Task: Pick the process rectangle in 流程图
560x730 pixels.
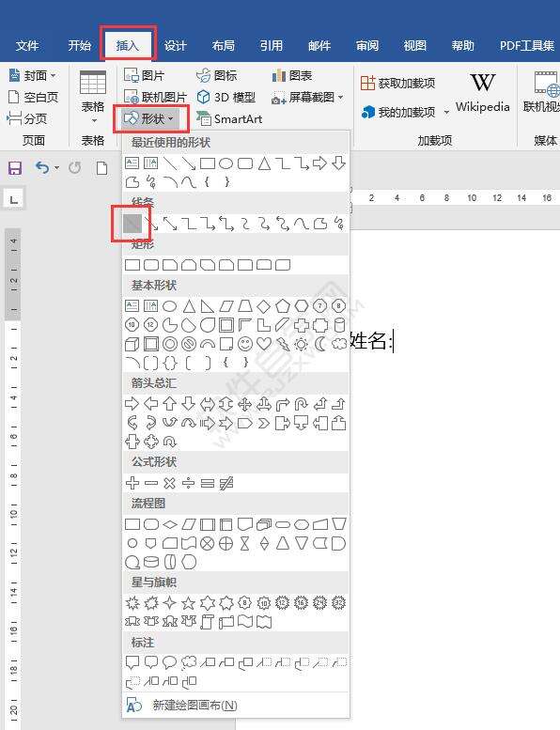Action: (132, 524)
